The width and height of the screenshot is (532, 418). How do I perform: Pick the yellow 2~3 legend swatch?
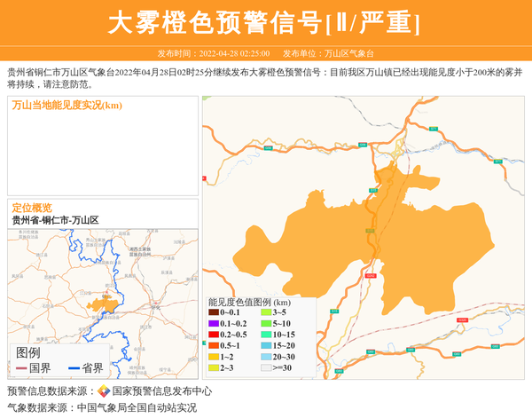pos(213,367)
